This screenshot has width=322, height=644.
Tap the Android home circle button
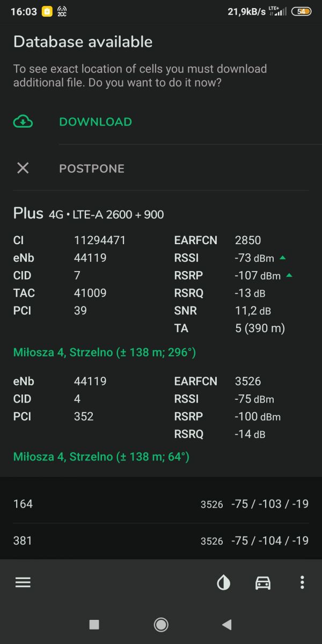(x=161, y=624)
